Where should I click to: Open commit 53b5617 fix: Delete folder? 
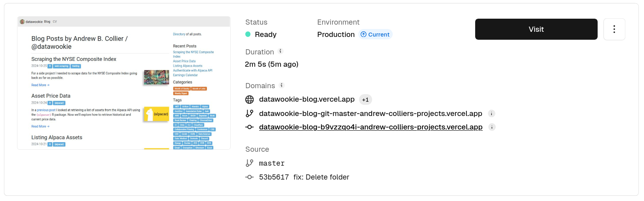[x=304, y=177]
